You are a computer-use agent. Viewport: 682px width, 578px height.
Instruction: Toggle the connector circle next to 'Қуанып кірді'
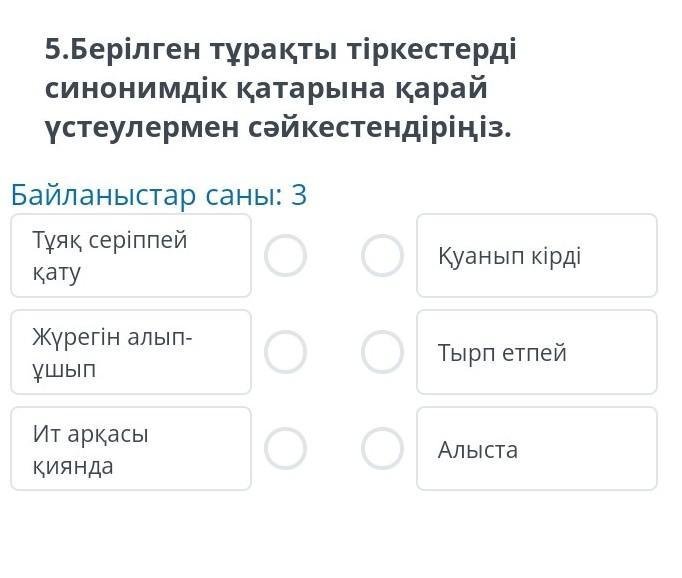point(382,255)
